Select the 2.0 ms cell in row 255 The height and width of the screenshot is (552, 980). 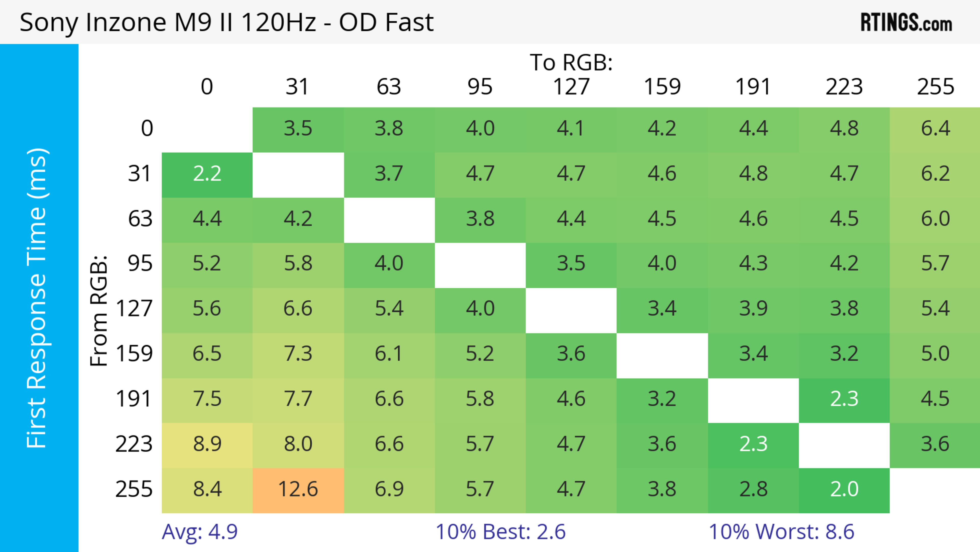(x=844, y=490)
